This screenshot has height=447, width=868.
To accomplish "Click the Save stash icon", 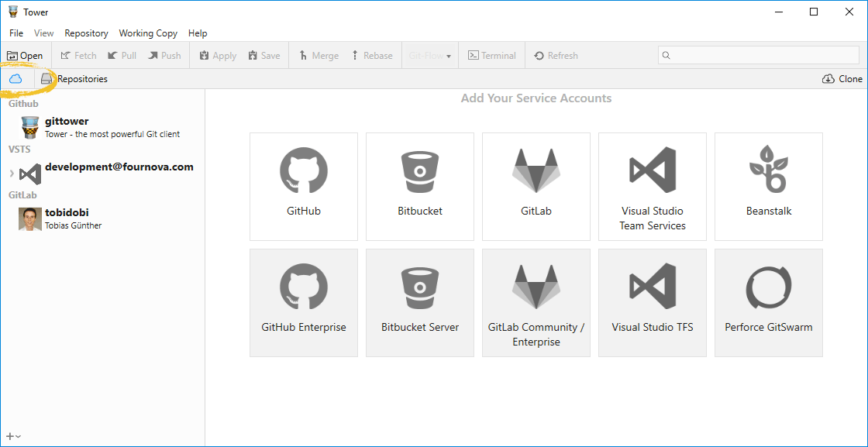I will pos(264,55).
